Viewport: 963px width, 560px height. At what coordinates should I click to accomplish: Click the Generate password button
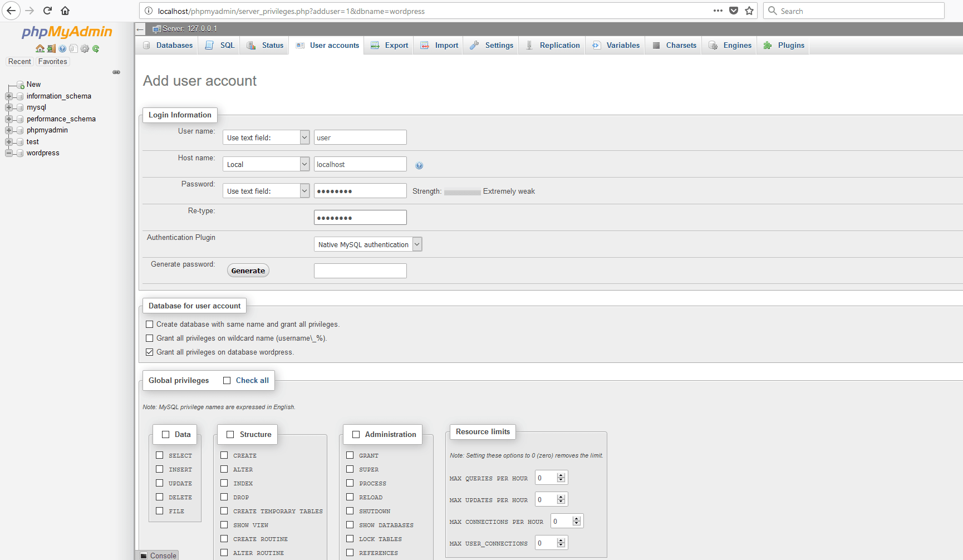coord(248,271)
